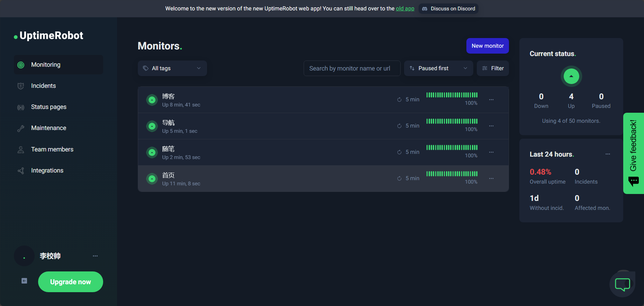Expand the All tags dropdown
The image size is (644, 306).
(x=172, y=68)
